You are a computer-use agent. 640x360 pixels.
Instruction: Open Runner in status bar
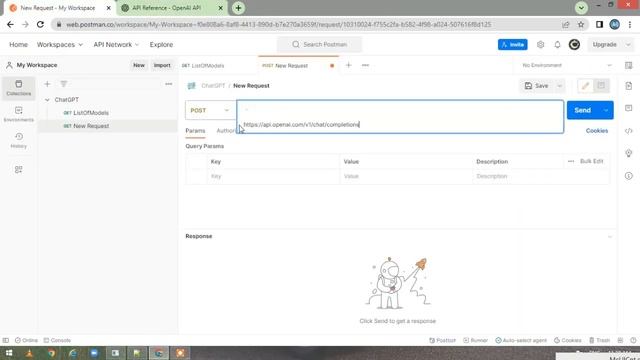(x=476, y=340)
